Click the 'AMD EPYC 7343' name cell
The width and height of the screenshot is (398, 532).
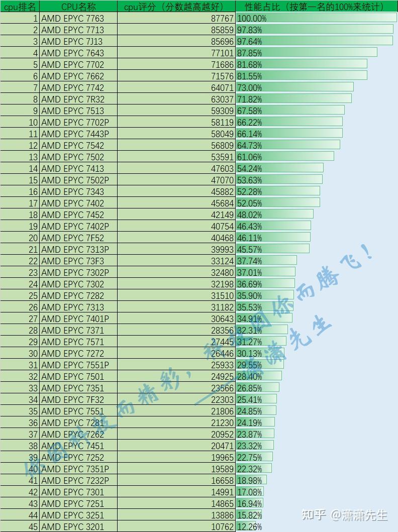point(78,191)
